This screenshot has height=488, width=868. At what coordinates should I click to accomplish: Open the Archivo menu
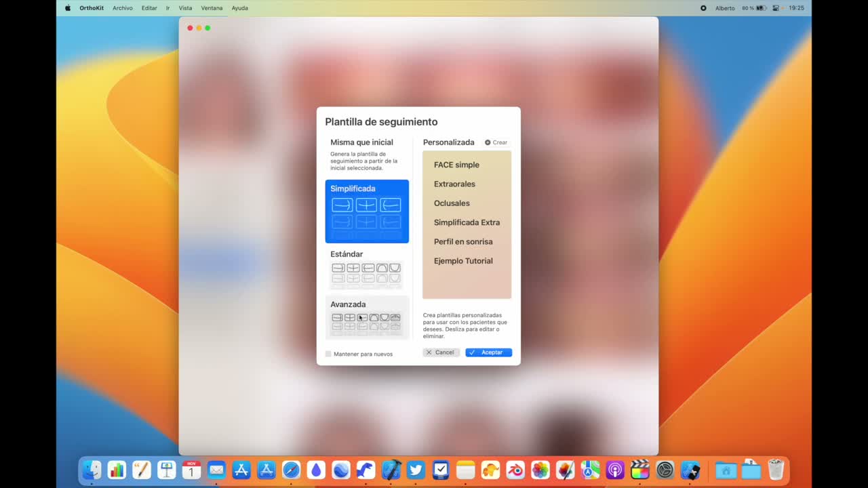click(123, 8)
